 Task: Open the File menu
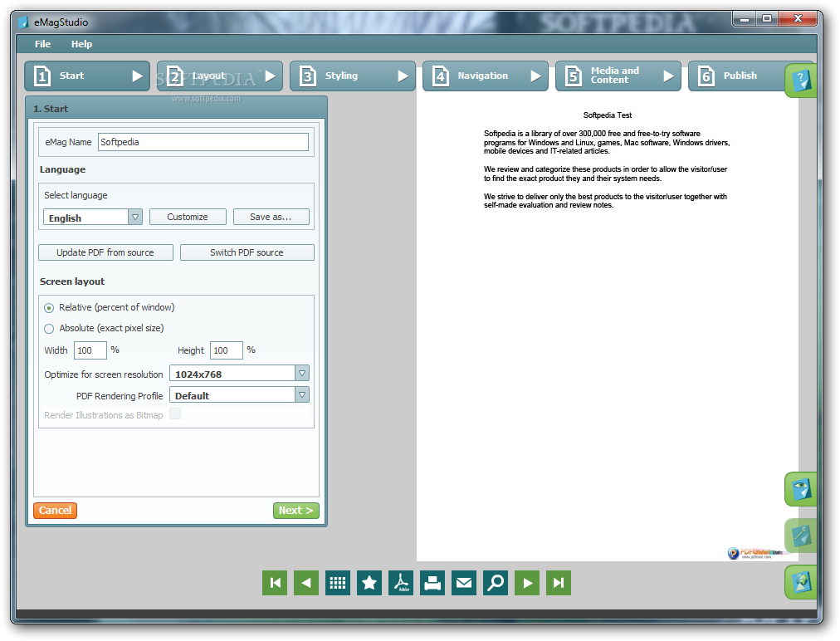(43, 44)
